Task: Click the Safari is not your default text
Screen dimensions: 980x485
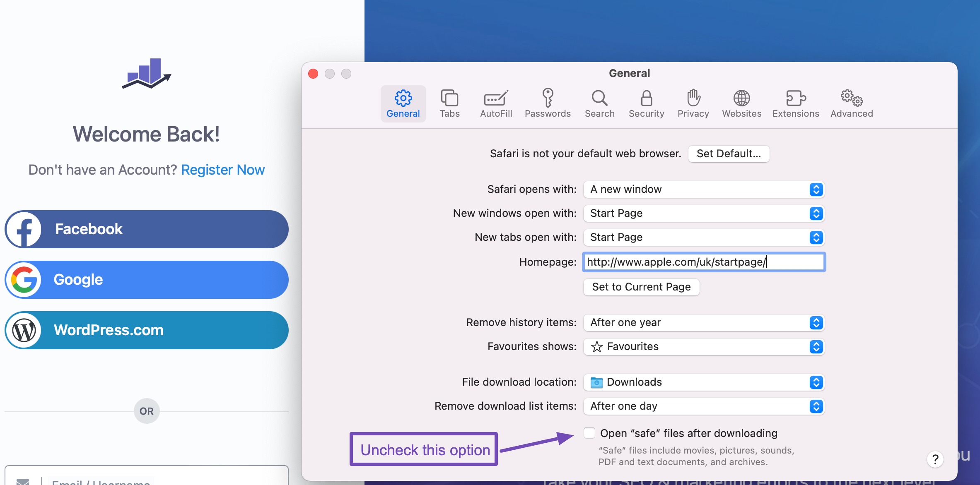Action: tap(585, 154)
